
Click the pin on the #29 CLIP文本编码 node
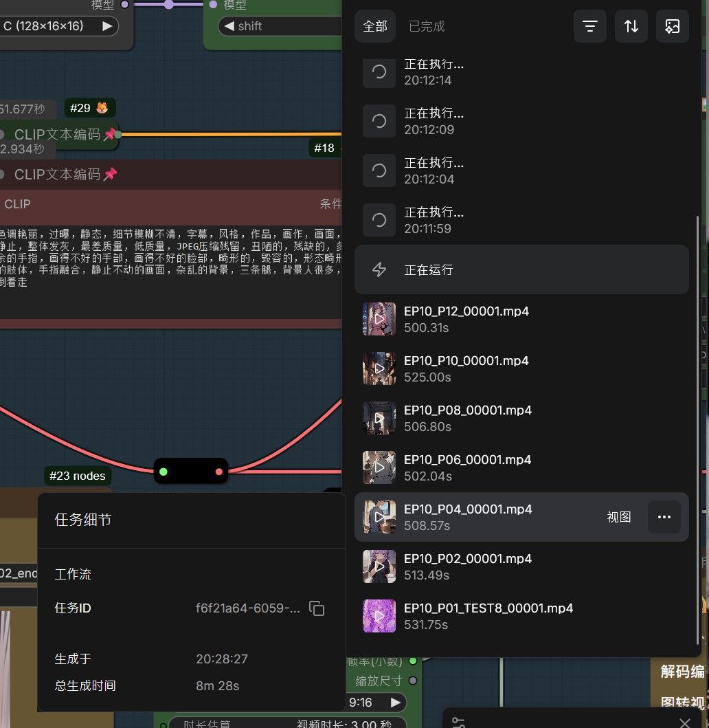tap(110, 135)
